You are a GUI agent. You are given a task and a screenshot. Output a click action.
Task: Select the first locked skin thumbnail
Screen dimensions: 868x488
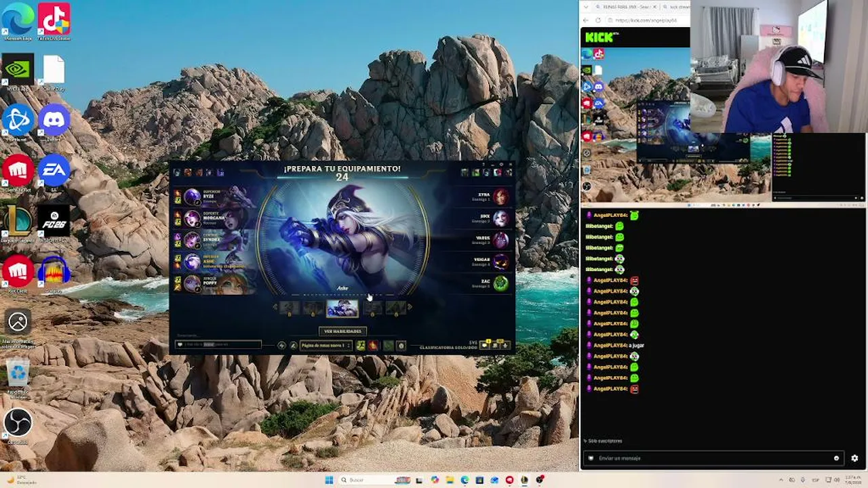pyautogui.click(x=290, y=308)
